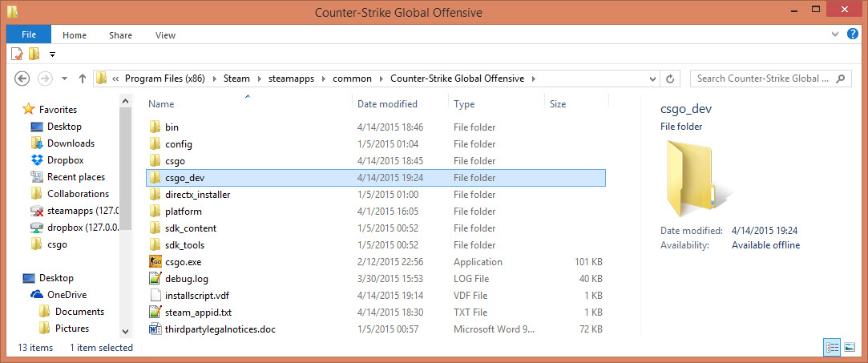868x363 pixels.
Task: Select the thirdpartylegalnotices.doc Word icon
Action: click(x=155, y=329)
